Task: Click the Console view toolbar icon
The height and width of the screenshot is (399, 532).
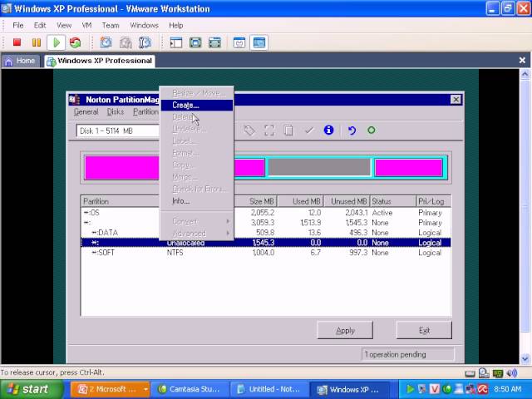Action: [x=259, y=42]
